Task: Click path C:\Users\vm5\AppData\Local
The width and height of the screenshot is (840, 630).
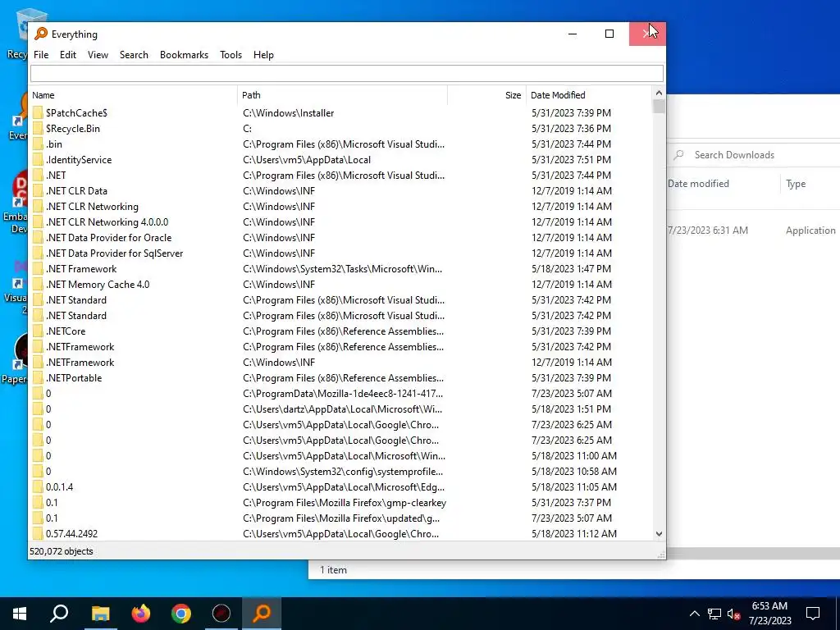Action: tap(307, 160)
